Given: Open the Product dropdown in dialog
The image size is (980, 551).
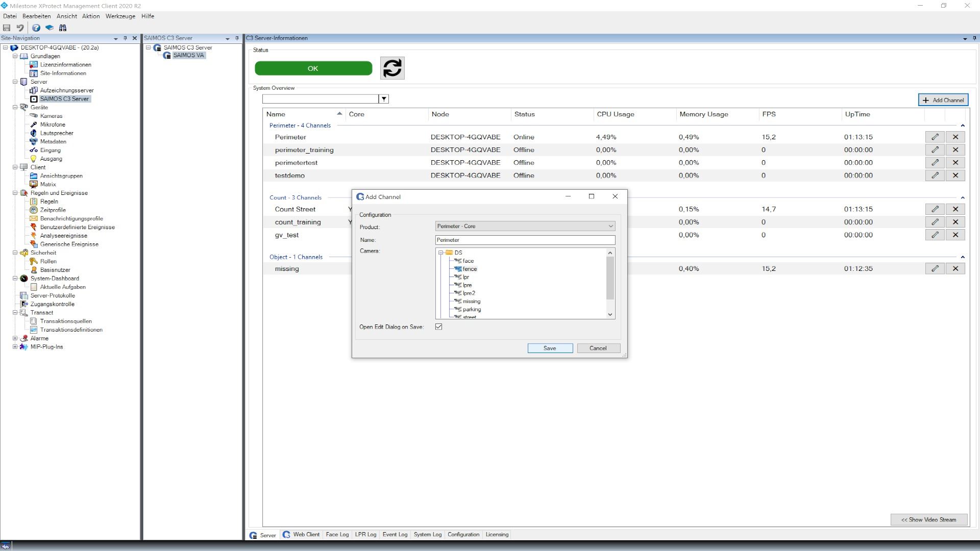Looking at the screenshot, I should click(x=610, y=226).
